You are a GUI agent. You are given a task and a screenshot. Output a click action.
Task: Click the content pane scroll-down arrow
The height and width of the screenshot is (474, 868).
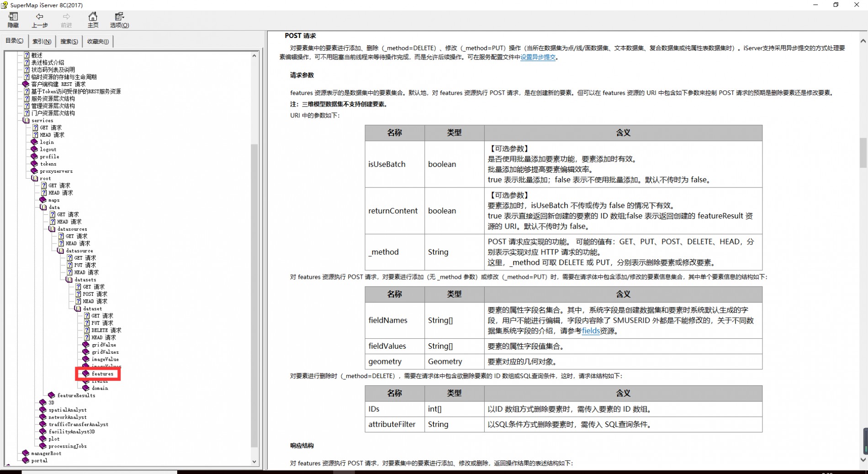tap(863, 460)
